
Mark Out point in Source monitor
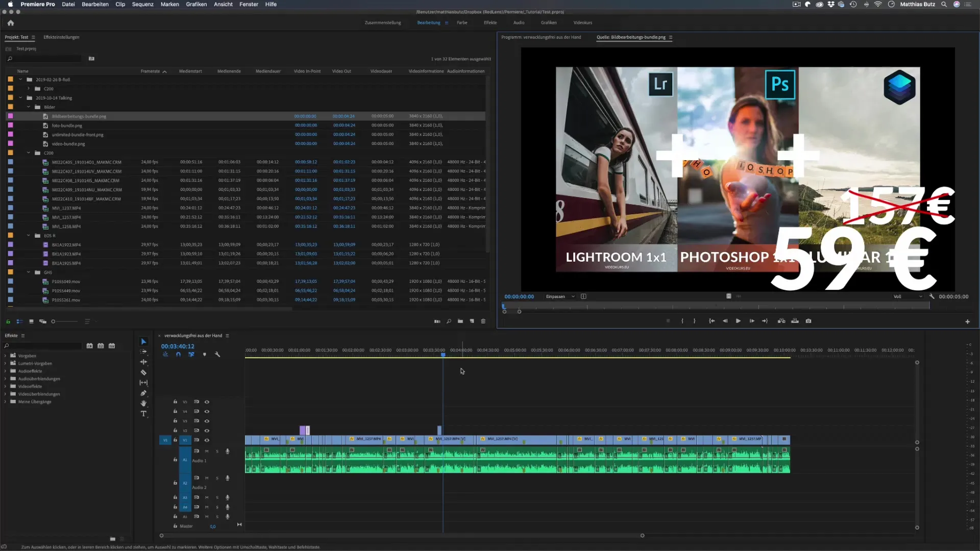(x=694, y=321)
